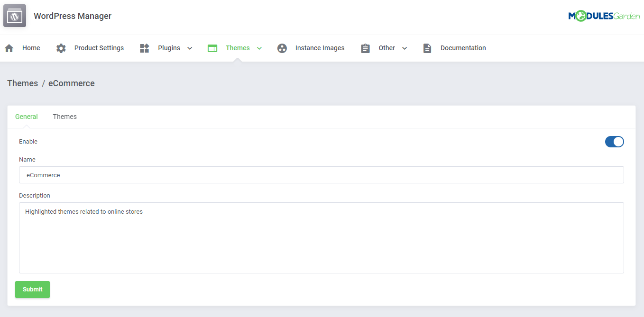Select the Product Settings gear icon

click(61, 48)
